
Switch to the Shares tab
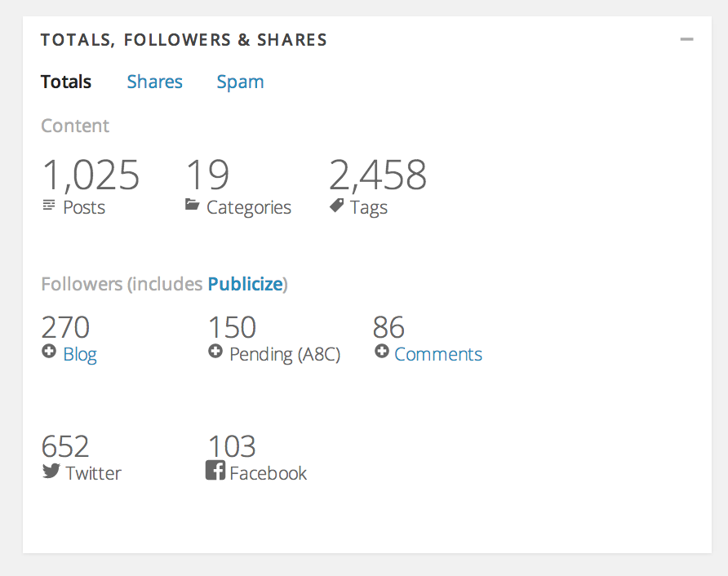(x=154, y=82)
